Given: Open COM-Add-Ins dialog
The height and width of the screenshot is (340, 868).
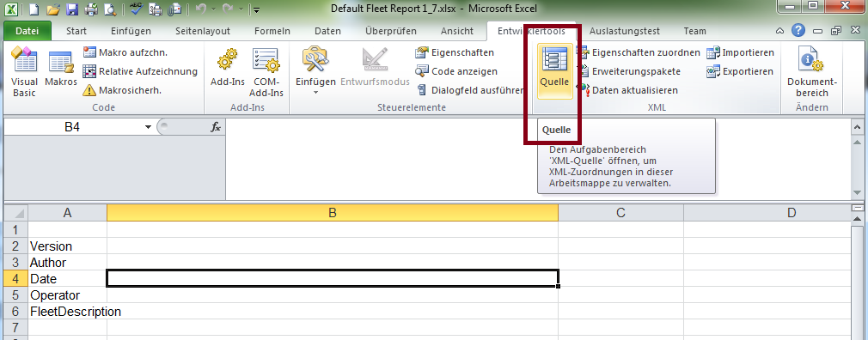Looking at the screenshot, I should point(266,73).
